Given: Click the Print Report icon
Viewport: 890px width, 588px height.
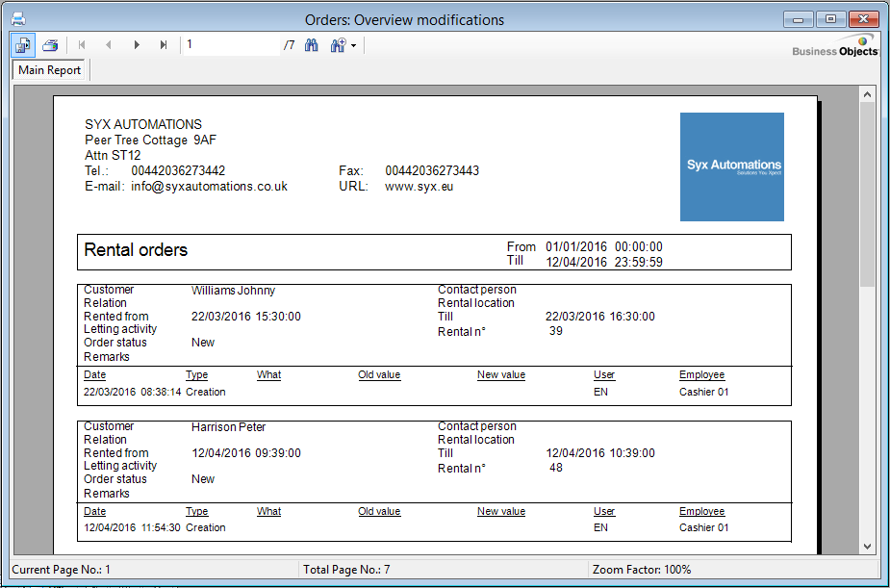Looking at the screenshot, I should pos(50,45).
